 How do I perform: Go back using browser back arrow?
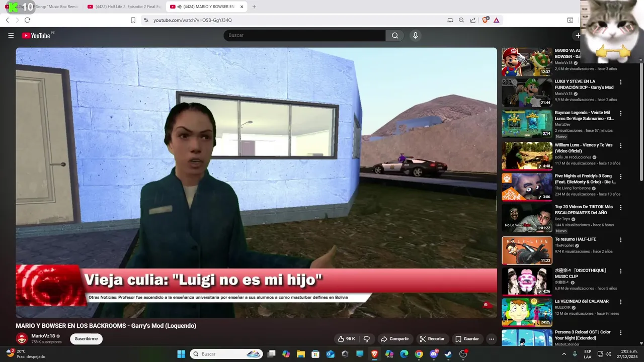click(7, 20)
